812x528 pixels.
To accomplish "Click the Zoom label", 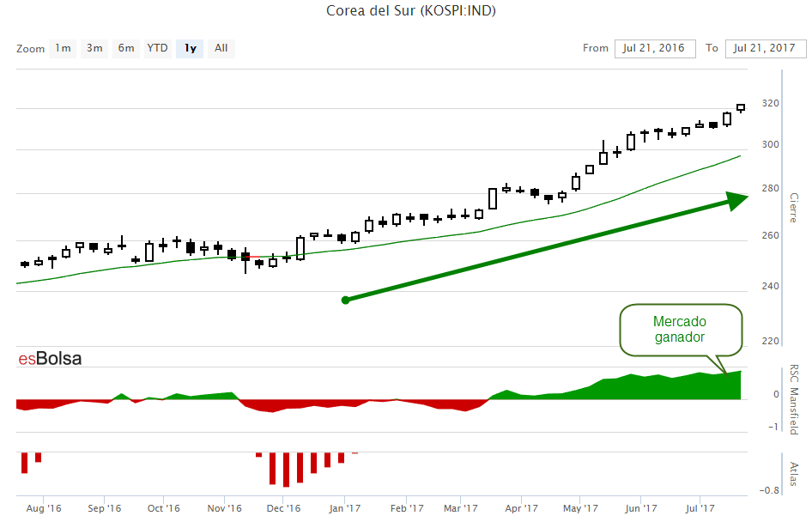I will (x=31, y=49).
